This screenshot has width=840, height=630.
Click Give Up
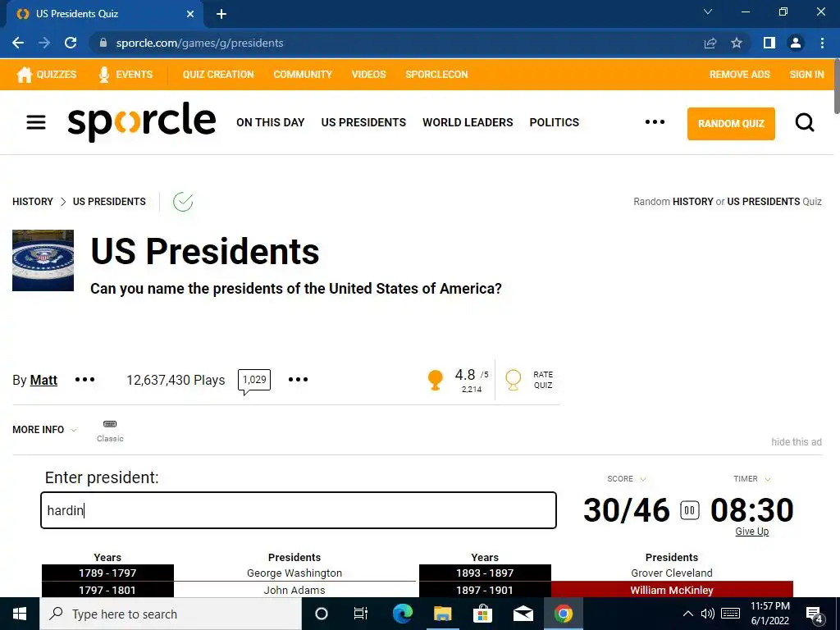click(751, 532)
